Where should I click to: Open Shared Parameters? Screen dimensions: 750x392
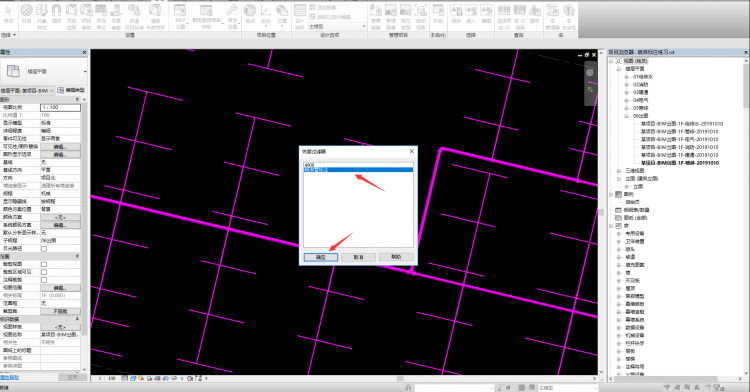point(116,16)
